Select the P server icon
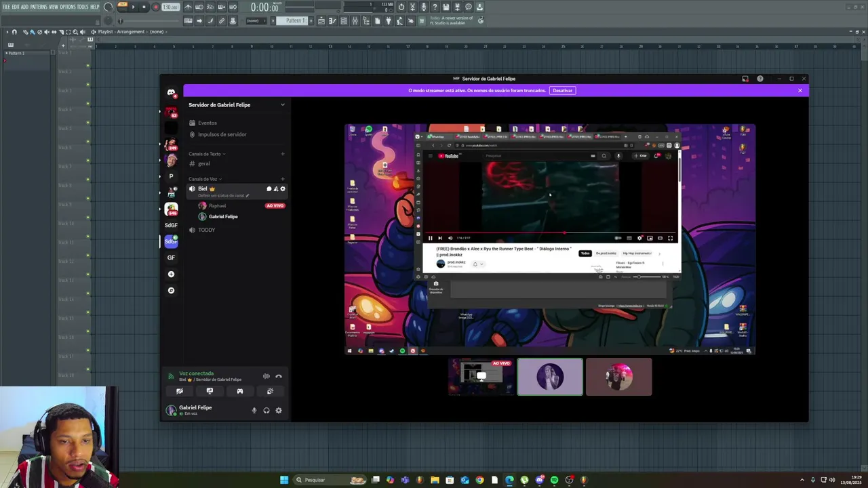The width and height of the screenshot is (868, 488). (x=171, y=176)
